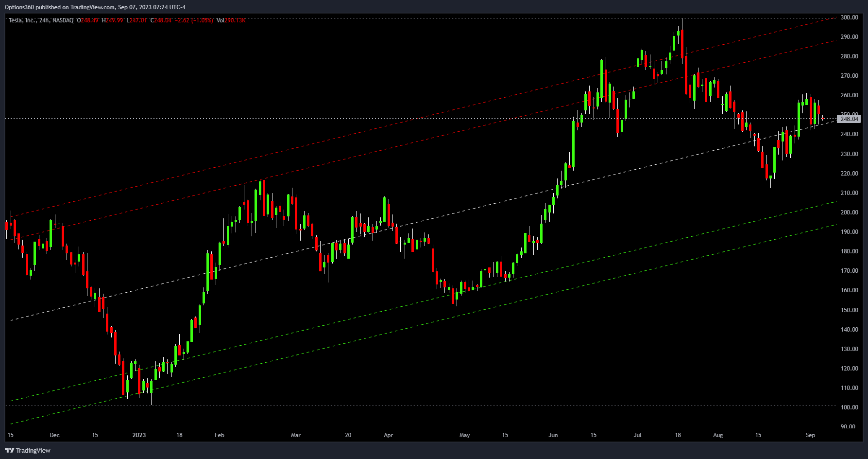This screenshot has height=459, width=868.
Task: Click the 180.00 price axis label
Action: click(850, 251)
